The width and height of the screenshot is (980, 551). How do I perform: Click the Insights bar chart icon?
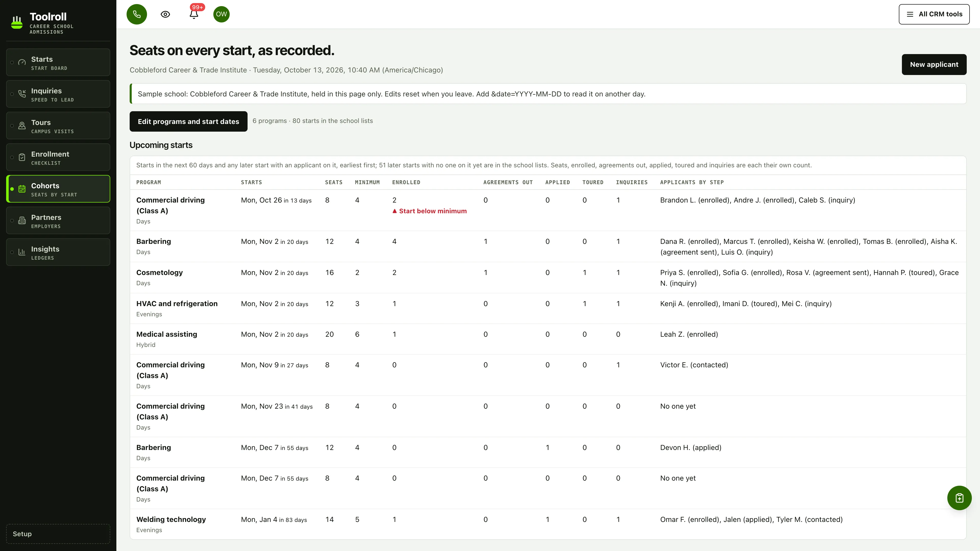(22, 252)
